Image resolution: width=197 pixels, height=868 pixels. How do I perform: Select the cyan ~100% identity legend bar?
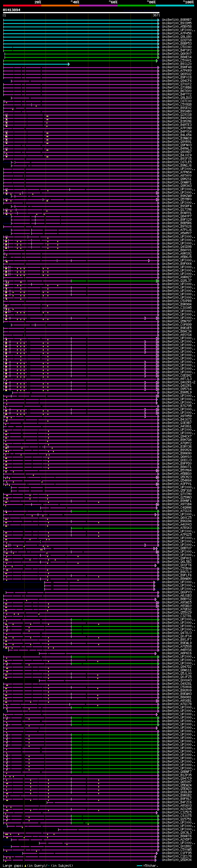175,6
